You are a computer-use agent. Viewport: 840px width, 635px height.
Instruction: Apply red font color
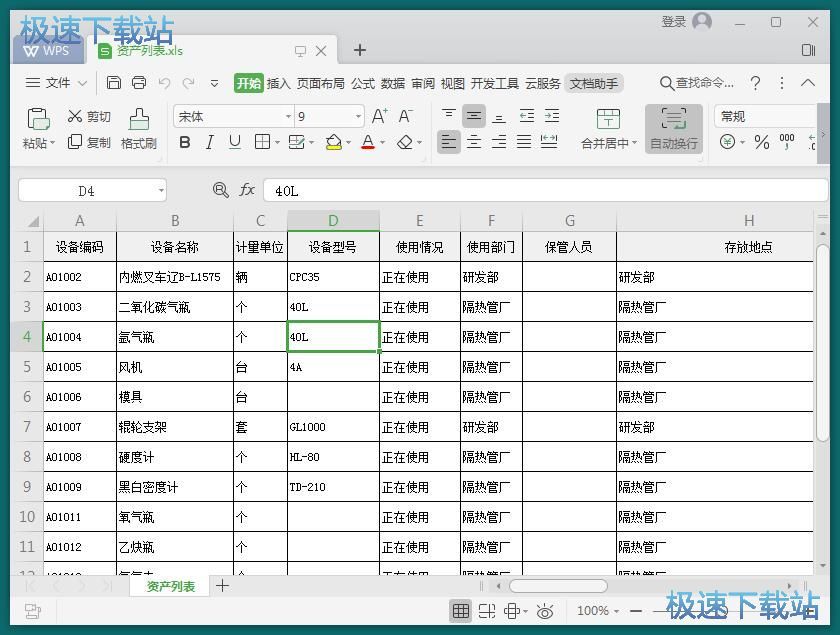pyautogui.click(x=368, y=142)
